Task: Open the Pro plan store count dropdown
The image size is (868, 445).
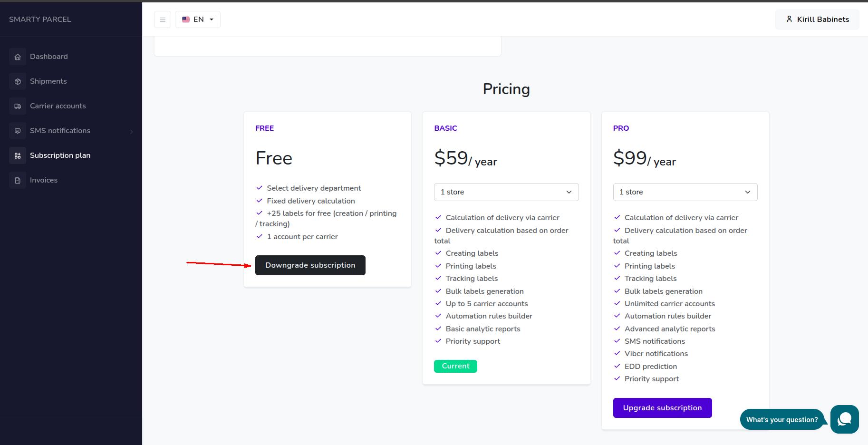Action: coord(685,192)
